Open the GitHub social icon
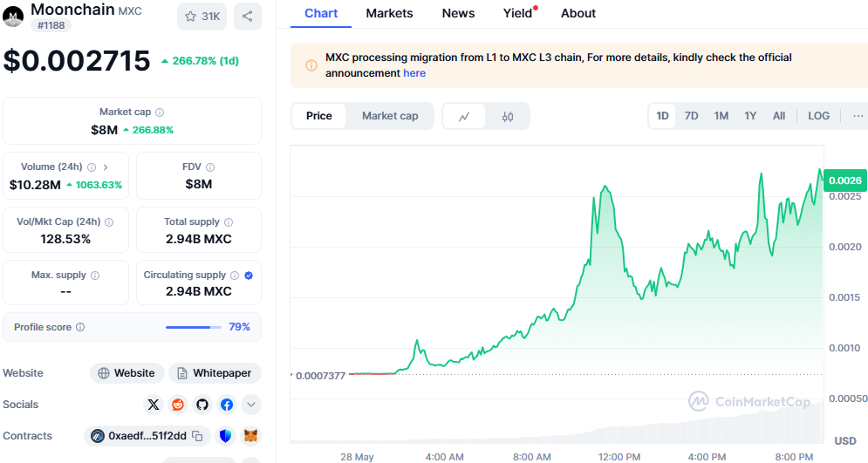 coord(202,405)
